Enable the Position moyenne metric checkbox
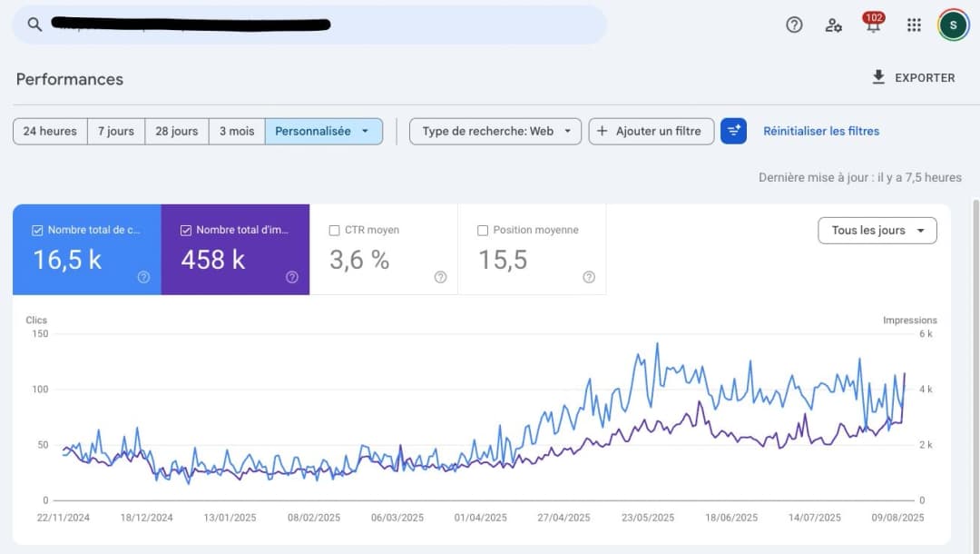980x554 pixels. click(x=481, y=230)
